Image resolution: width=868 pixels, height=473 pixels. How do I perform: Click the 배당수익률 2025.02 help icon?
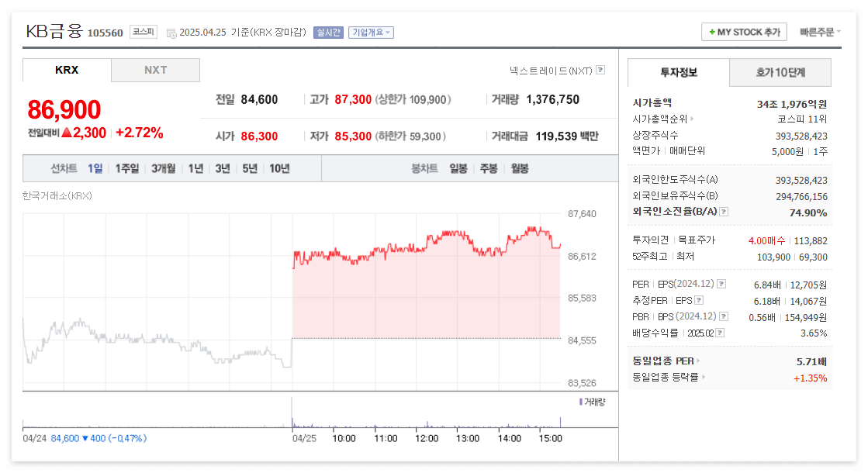[x=721, y=332]
